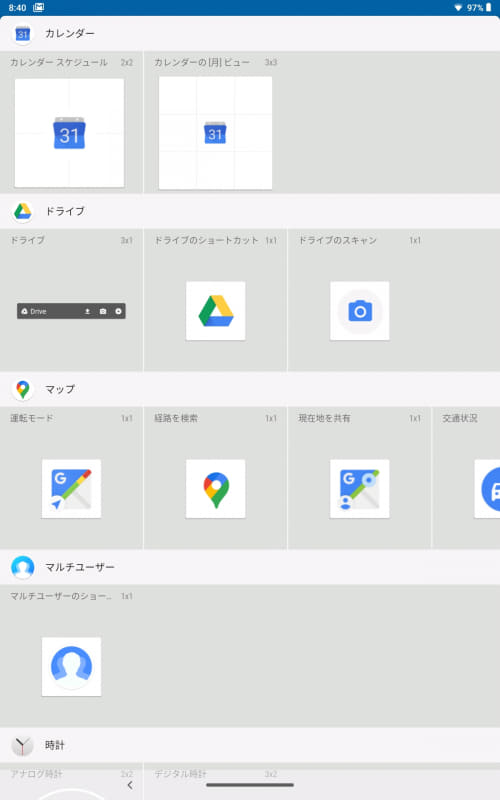Click the 'カレンダーの [月] ビュー' label
Image resolution: width=500 pixels, height=800 pixels.
202,62
